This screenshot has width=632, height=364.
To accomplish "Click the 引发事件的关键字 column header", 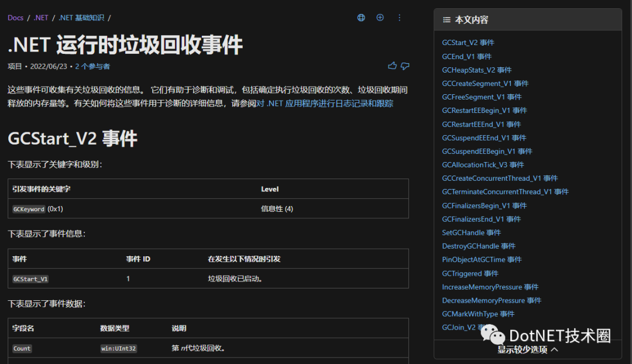I will tap(41, 189).
